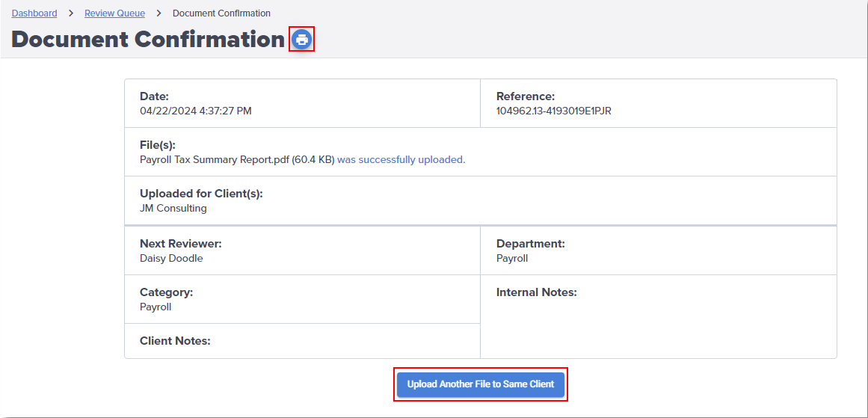The height and width of the screenshot is (418, 868).
Task: Open the Review Queue breadcrumb link
Action: 114,13
